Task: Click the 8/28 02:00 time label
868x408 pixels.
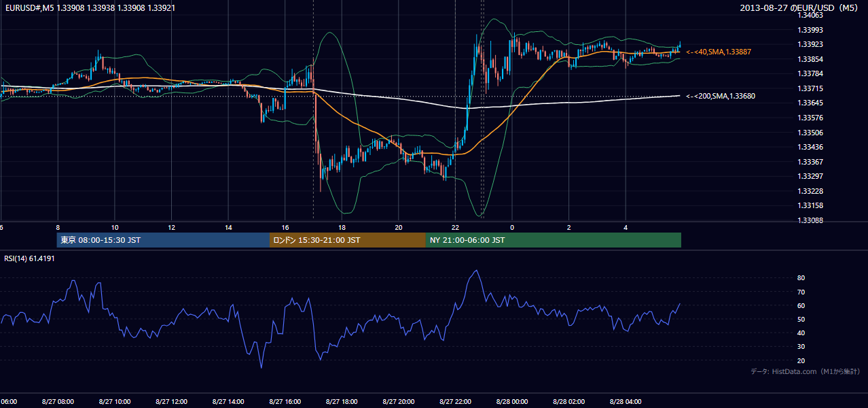Action: (x=569, y=401)
